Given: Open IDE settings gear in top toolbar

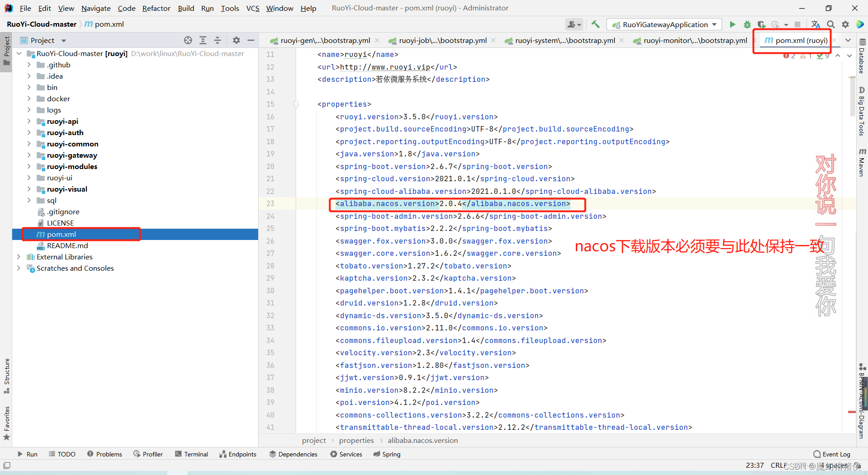Looking at the screenshot, I should point(845,24).
